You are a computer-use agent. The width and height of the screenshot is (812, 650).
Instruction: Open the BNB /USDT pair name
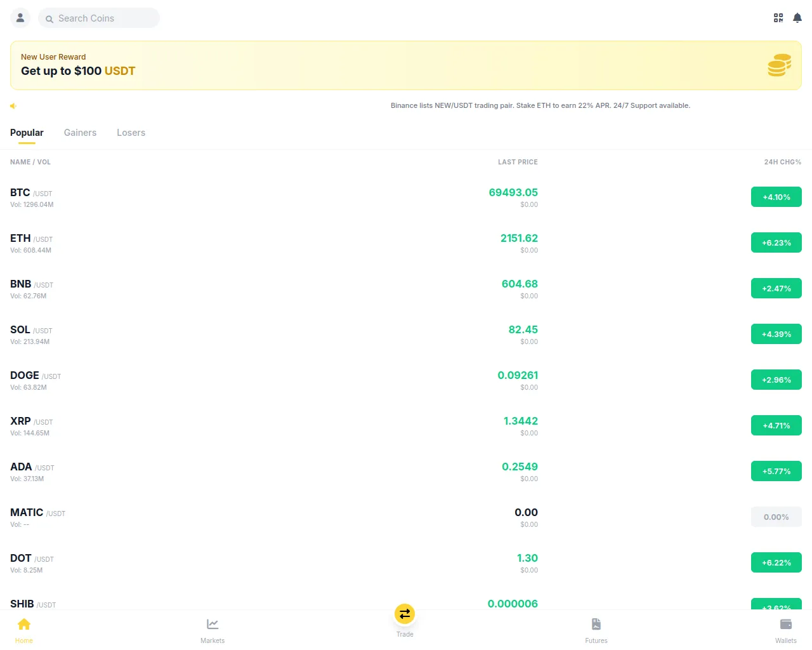[32, 284]
